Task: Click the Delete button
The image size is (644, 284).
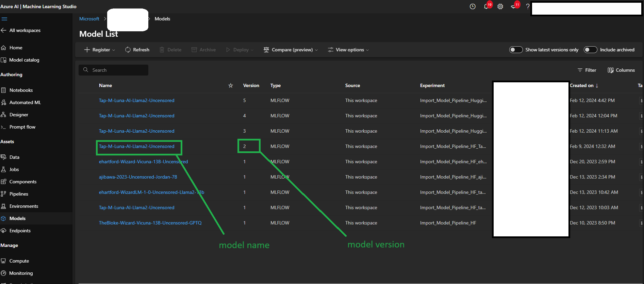Action: tap(170, 50)
